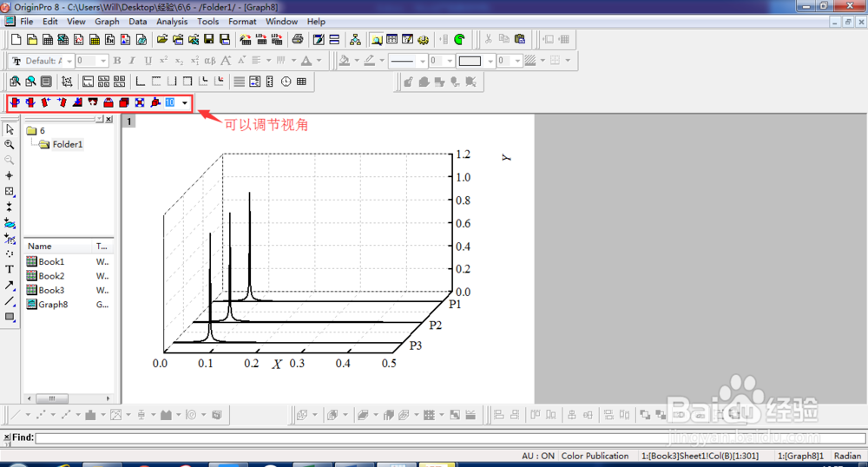Create a new project
This screenshot has height=467, width=868.
click(x=16, y=39)
